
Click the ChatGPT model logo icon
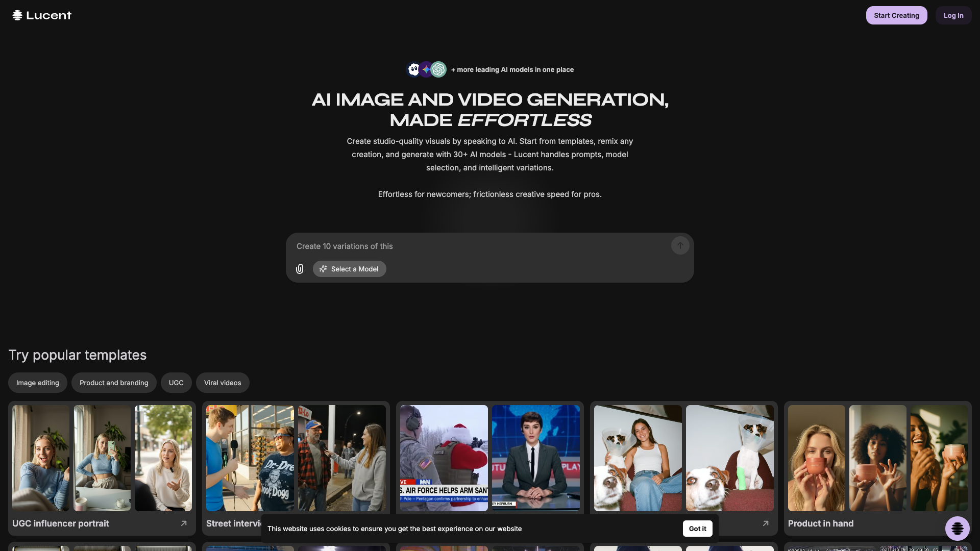tap(439, 69)
